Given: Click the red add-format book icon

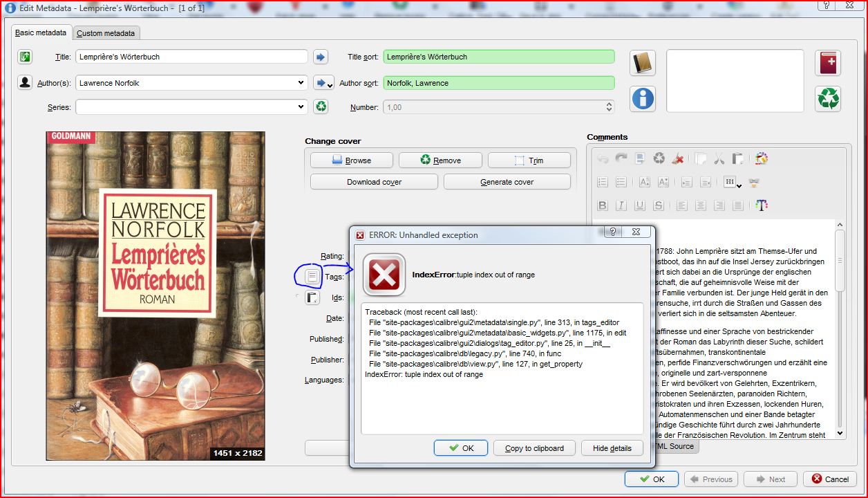Looking at the screenshot, I should pyautogui.click(x=828, y=64).
